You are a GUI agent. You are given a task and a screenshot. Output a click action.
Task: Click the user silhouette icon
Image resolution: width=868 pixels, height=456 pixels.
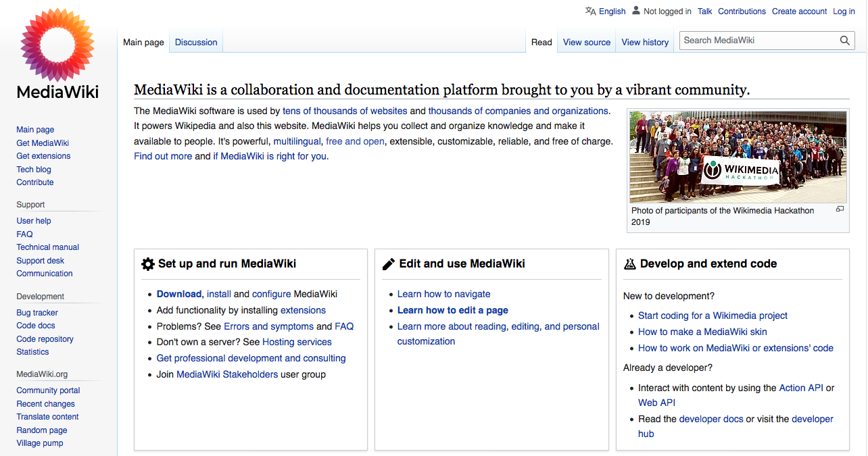click(636, 11)
